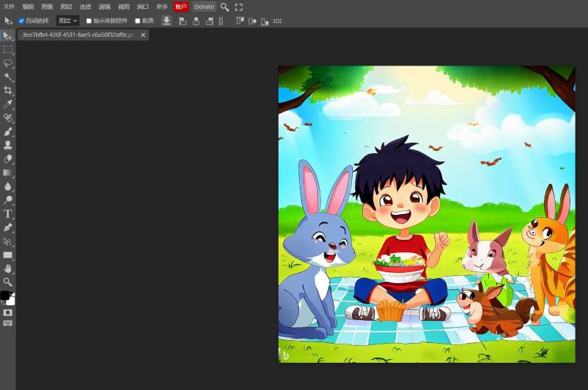Tick the 距离 (distance) checkbox

[137, 21]
